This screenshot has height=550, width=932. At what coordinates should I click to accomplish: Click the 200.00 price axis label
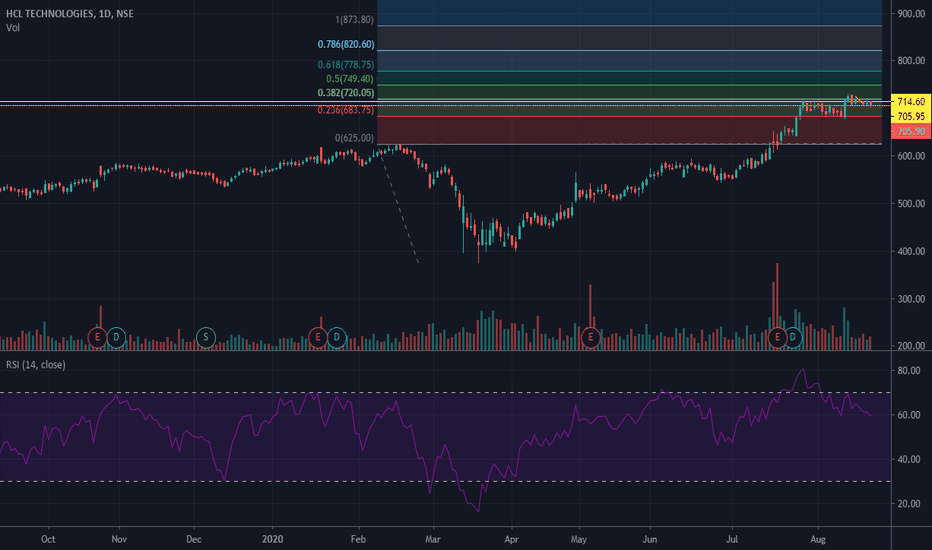click(911, 345)
